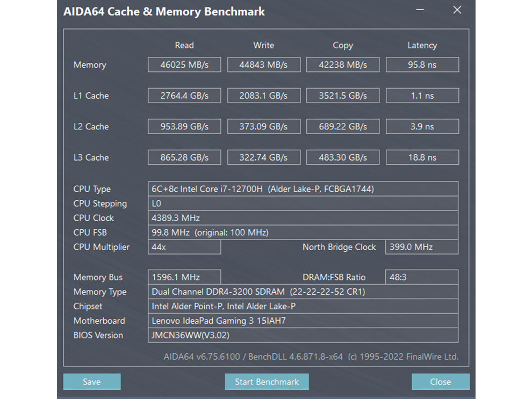The width and height of the screenshot is (532, 399).
Task: Click the L2 Cache row label
Action: (x=91, y=126)
